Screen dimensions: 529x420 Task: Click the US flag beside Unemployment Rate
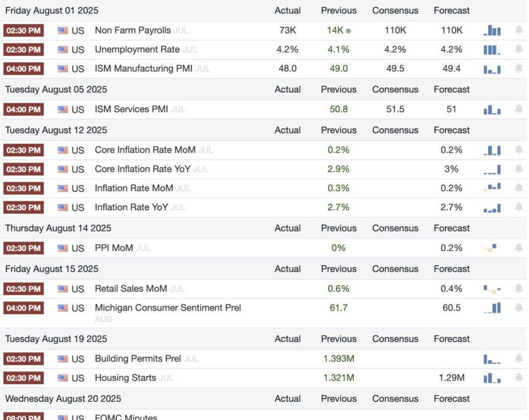(x=63, y=50)
